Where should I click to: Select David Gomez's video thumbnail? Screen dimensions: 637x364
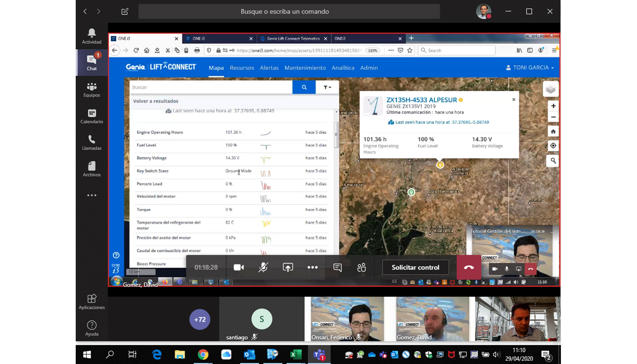(x=433, y=319)
